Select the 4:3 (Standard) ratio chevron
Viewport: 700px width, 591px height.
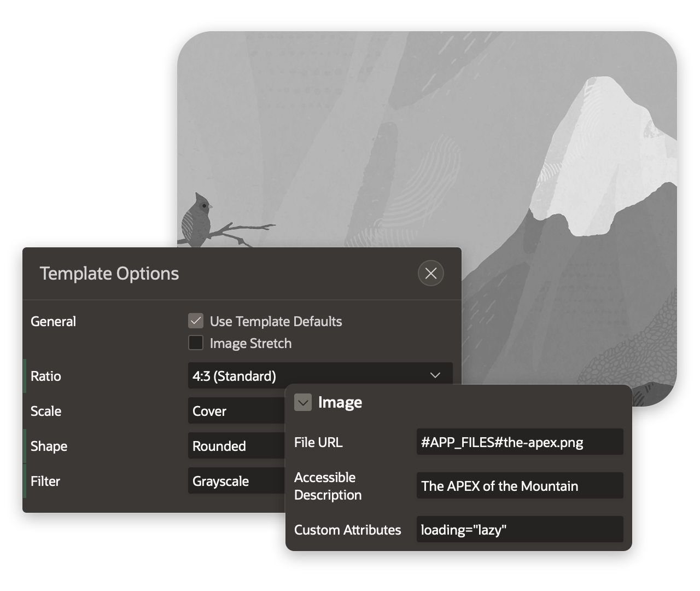click(435, 376)
